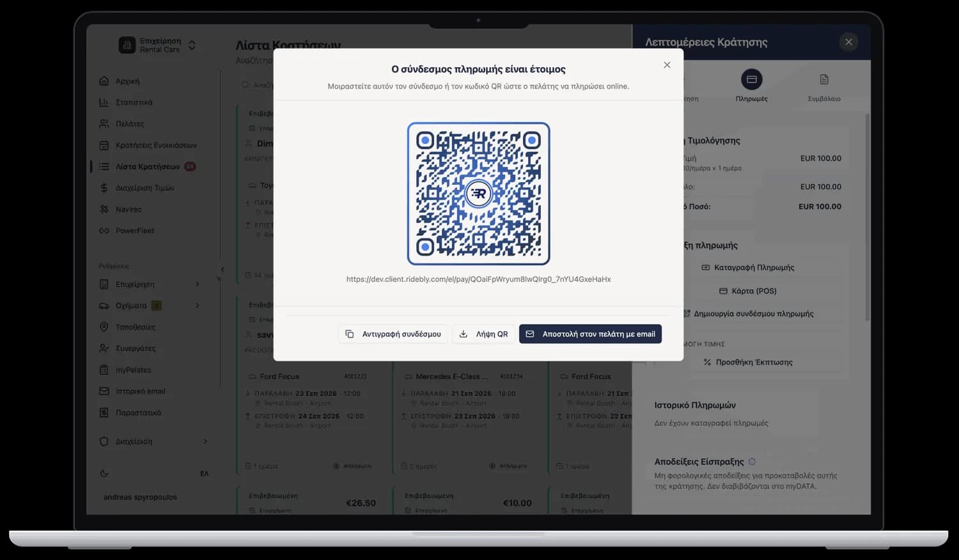Open Κρατήσεις Ενοικιάσεων calendar icon

tap(104, 145)
